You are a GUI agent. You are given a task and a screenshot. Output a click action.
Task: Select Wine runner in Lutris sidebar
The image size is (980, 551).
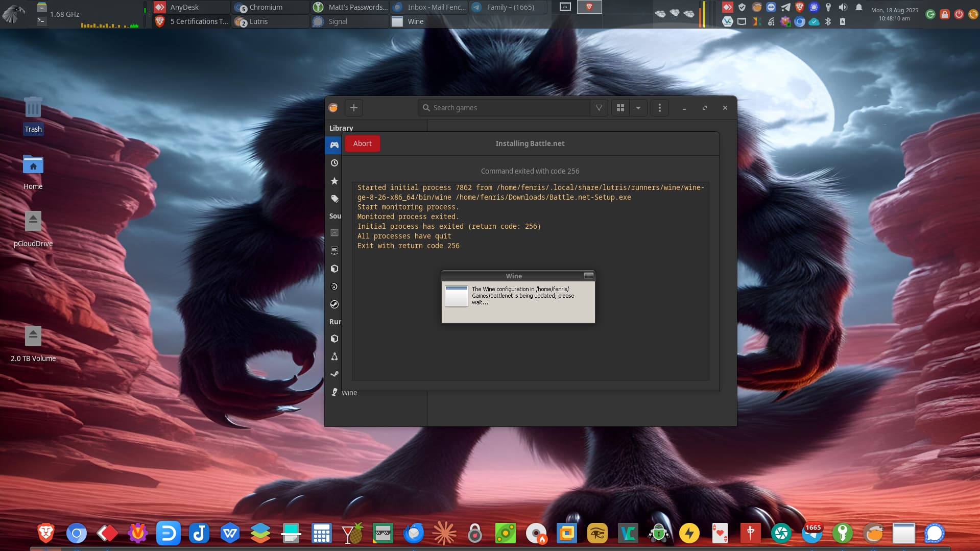pos(344,392)
